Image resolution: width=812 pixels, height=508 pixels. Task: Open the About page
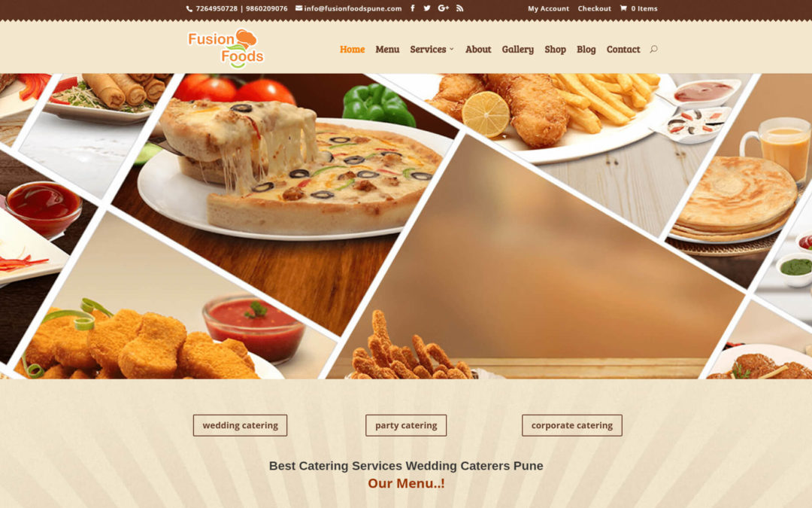pos(478,49)
